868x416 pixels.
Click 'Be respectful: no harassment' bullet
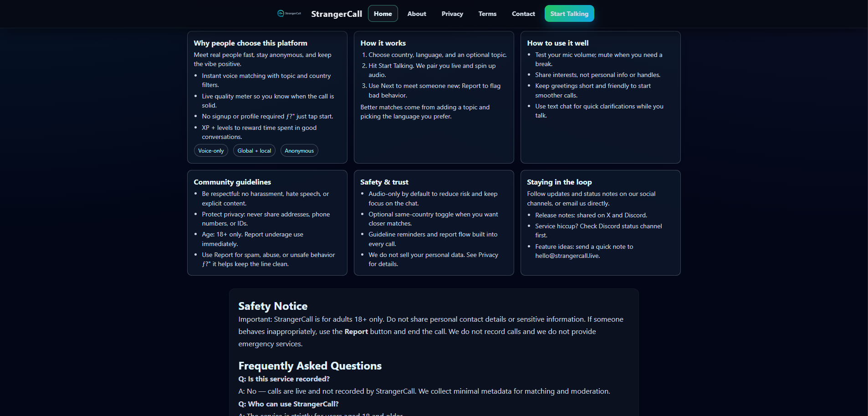pos(266,199)
